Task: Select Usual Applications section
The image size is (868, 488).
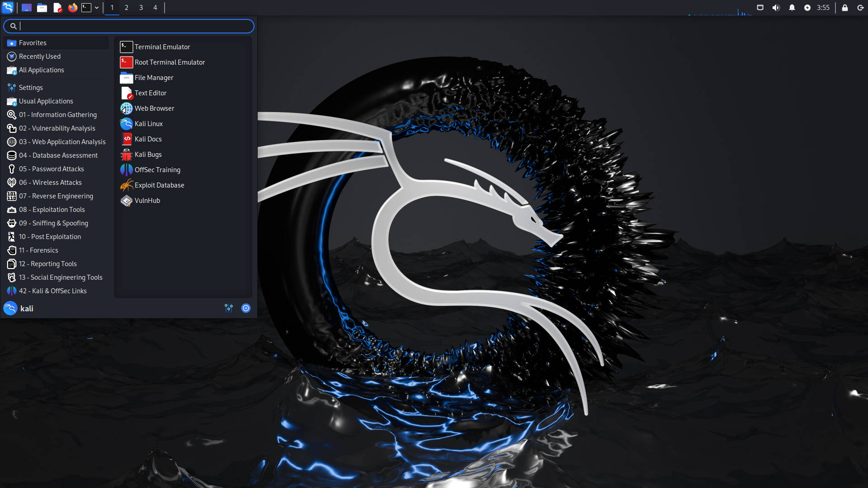Action: pyautogui.click(x=46, y=101)
